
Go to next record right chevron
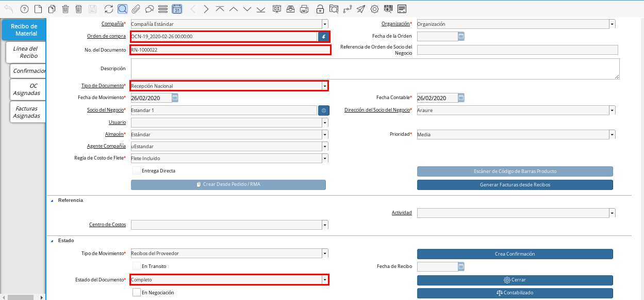pyautogui.click(x=206, y=9)
